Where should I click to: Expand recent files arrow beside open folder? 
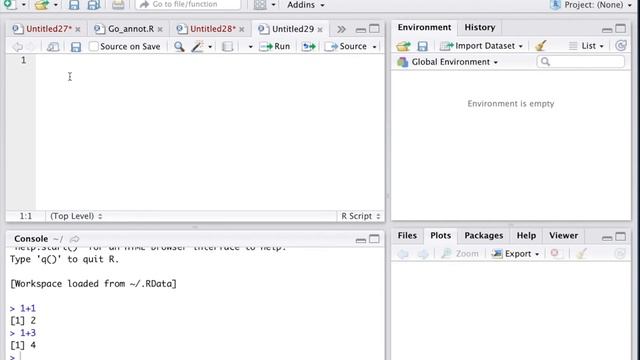56,5
